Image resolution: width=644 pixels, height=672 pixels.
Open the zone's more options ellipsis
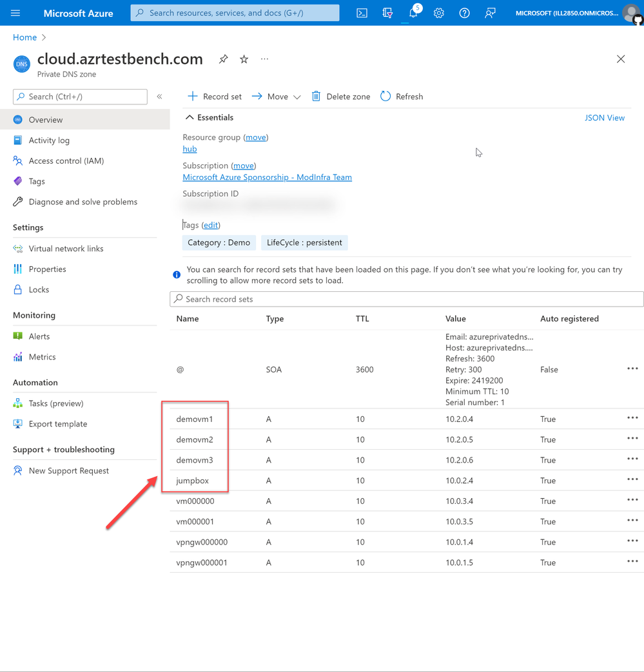point(264,59)
